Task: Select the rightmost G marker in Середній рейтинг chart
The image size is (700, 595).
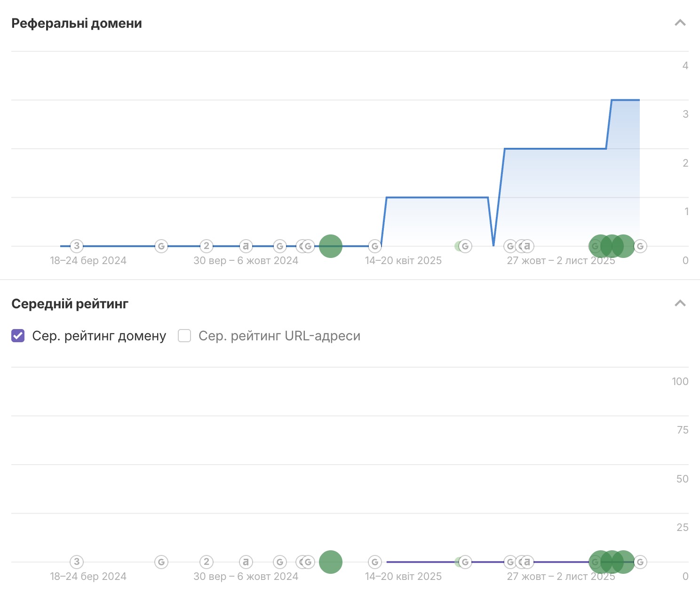Action: pos(640,562)
